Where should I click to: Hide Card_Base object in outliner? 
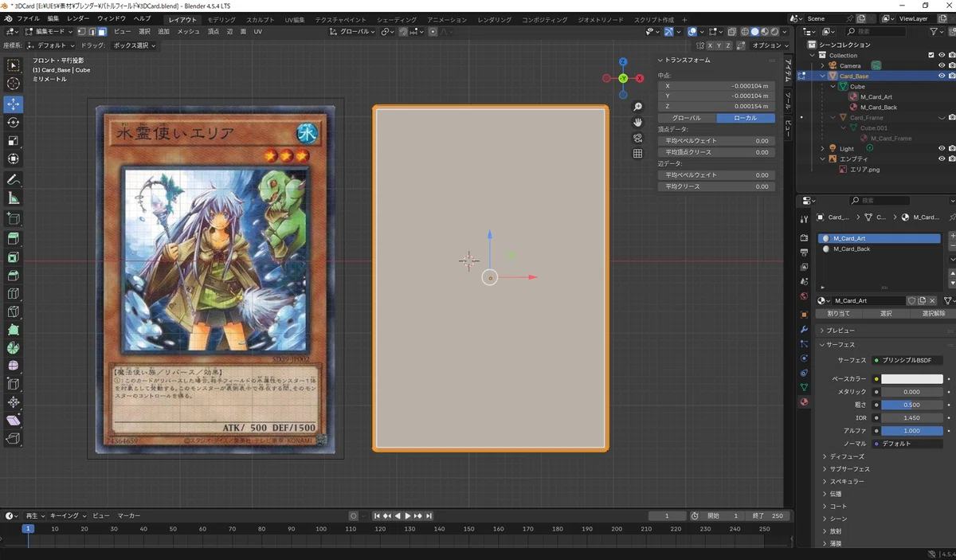[x=942, y=76]
